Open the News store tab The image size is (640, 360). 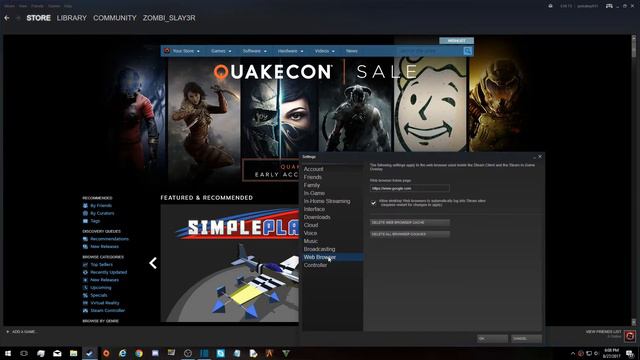pyautogui.click(x=352, y=51)
